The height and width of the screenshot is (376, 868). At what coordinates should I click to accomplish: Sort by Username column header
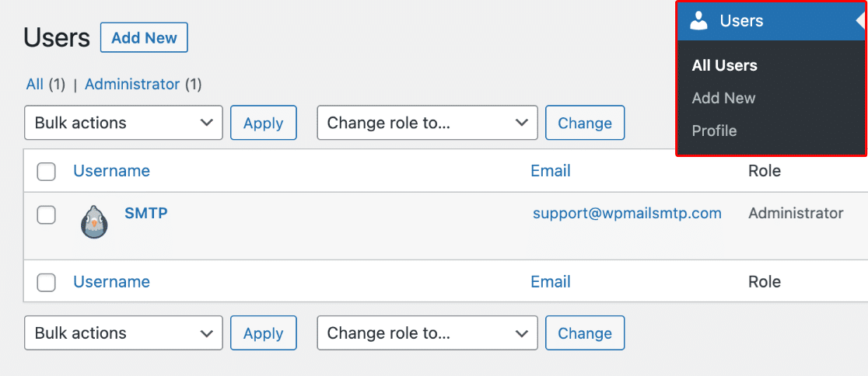[111, 171]
